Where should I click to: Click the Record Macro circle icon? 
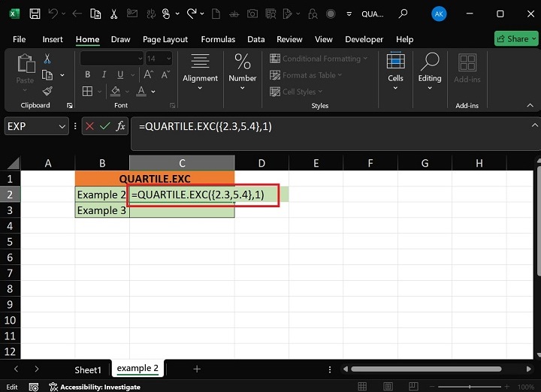point(331,14)
